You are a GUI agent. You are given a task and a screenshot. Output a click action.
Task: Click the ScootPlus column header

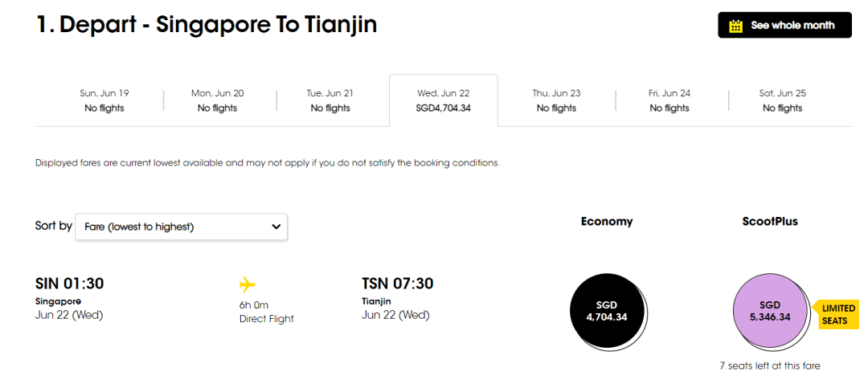(769, 221)
